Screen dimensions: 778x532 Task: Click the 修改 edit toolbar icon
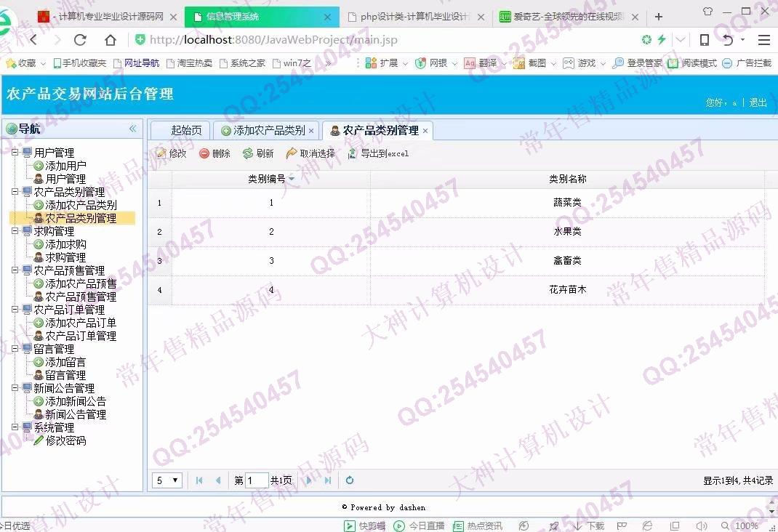(161, 153)
